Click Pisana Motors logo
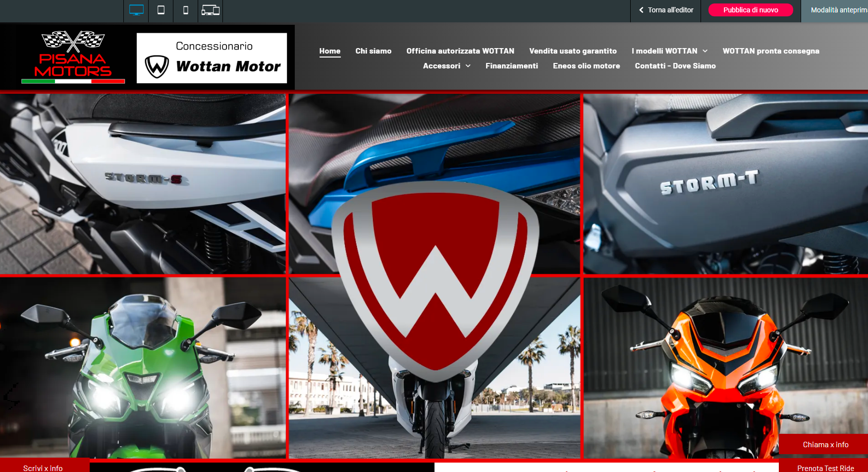Viewport: 868px width, 472px height. pyautogui.click(x=73, y=57)
